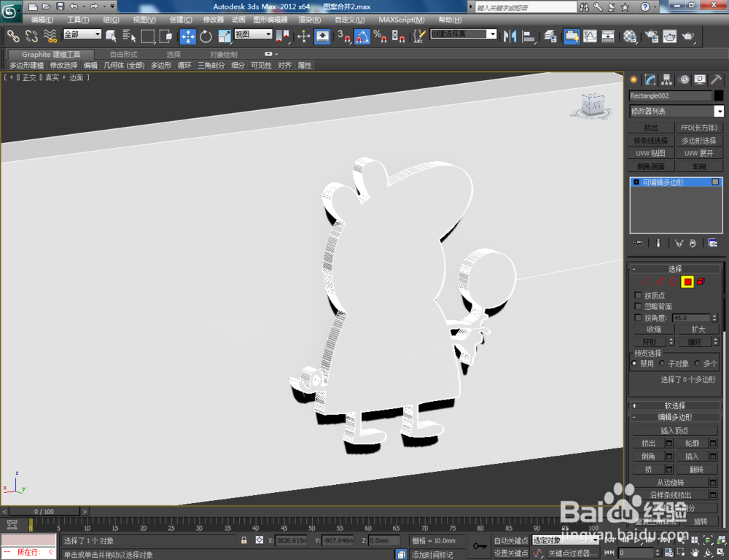Switch to the Create command panel

(x=634, y=79)
